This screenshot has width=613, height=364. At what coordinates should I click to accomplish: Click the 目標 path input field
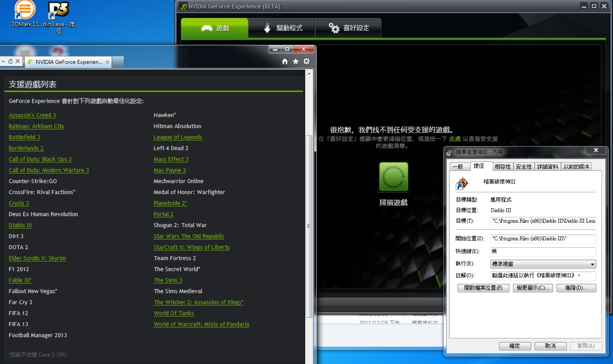tap(543, 221)
